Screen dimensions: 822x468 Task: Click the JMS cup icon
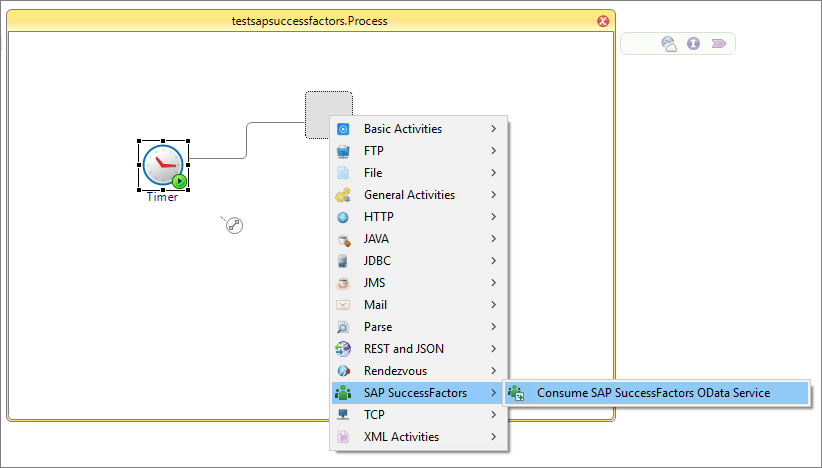(x=343, y=284)
